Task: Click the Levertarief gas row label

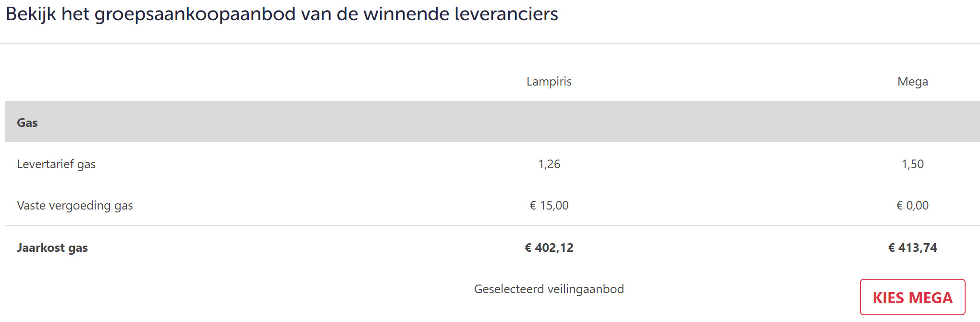Action: click(x=56, y=164)
